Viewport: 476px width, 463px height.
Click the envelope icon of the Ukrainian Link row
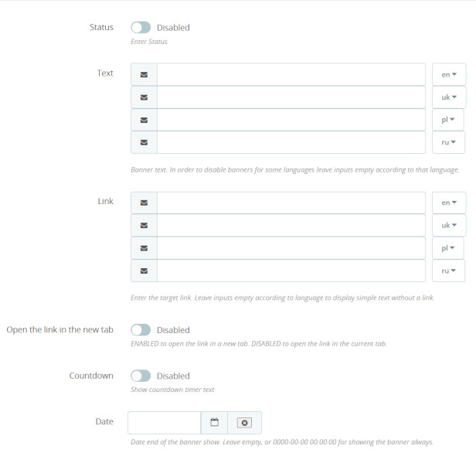[x=144, y=226]
